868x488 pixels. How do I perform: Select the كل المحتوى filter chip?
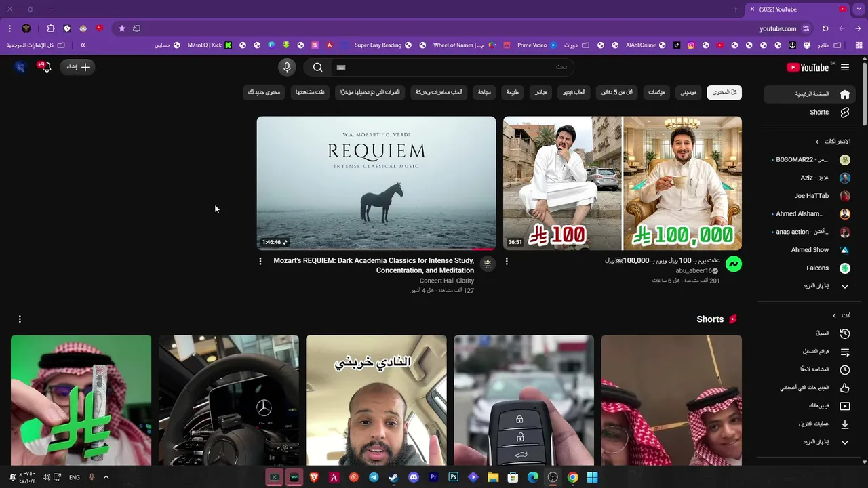pos(724,92)
